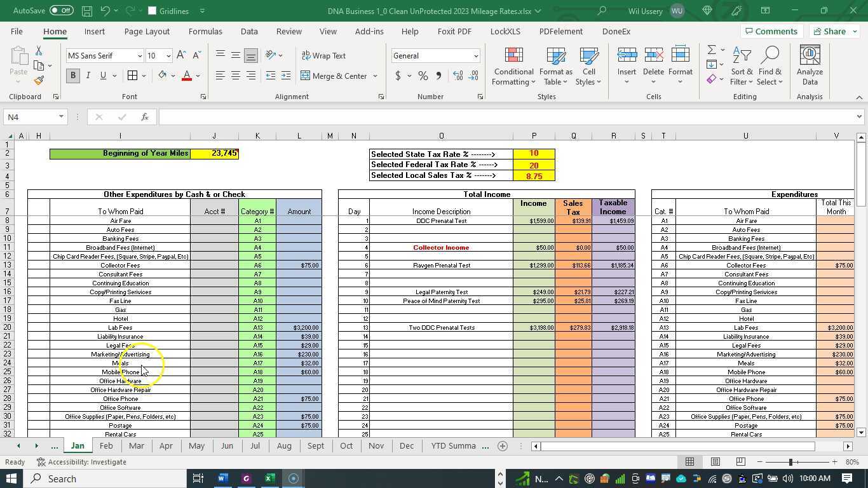Open the General number format dropdown
Screen dimensions: 868x488
[x=475, y=55]
